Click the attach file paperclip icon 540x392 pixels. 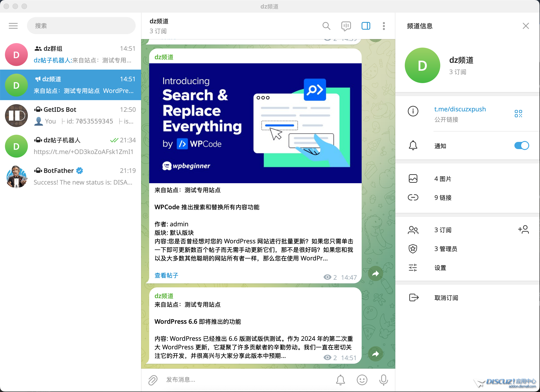coord(153,380)
